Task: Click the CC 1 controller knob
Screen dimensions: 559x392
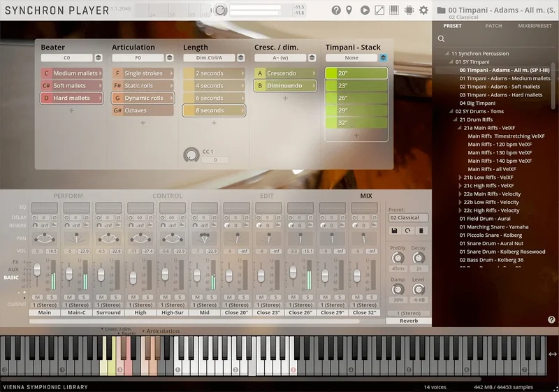Action: (x=191, y=155)
